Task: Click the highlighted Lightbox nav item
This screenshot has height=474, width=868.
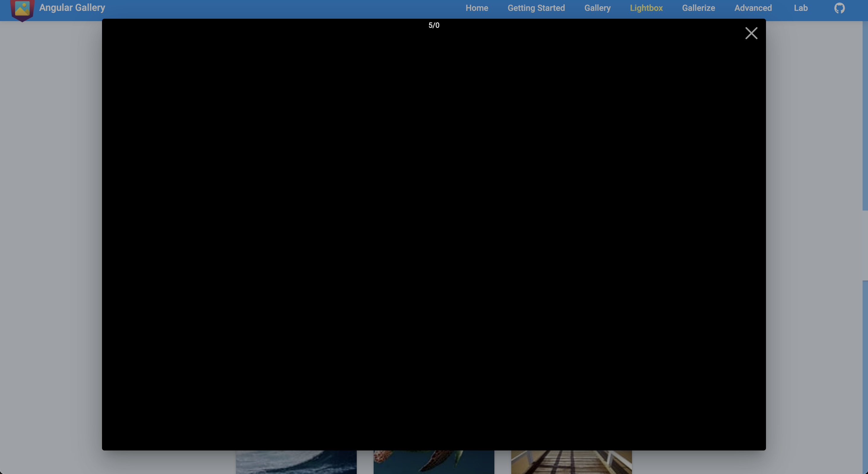Action: click(646, 8)
